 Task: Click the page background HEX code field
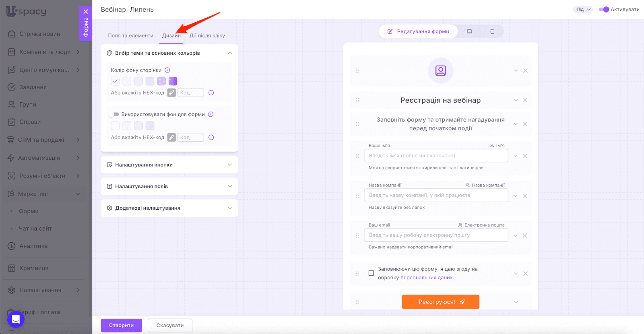click(191, 93)
